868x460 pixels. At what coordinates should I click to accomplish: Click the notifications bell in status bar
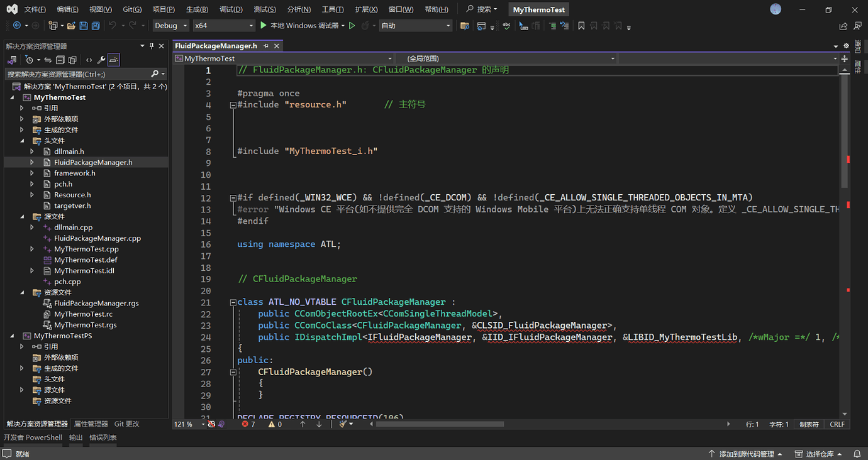point(857,454)
